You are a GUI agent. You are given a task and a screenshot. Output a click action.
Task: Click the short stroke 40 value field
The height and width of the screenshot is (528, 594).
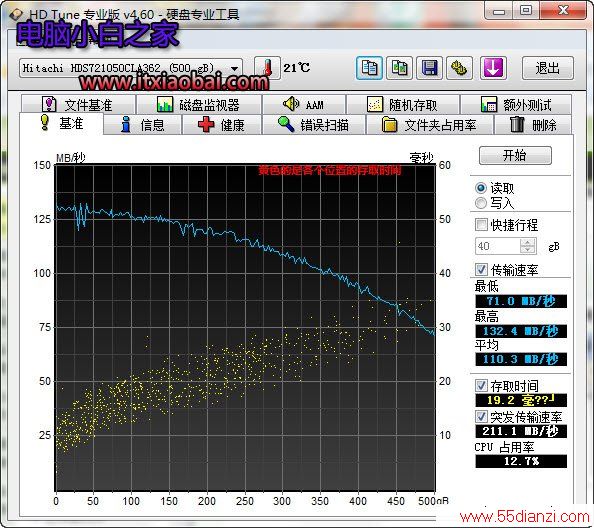point(498,246)
